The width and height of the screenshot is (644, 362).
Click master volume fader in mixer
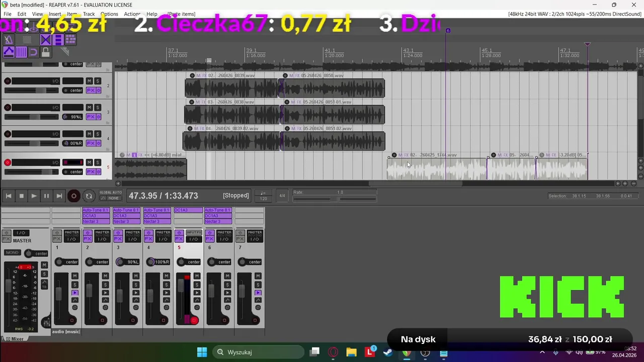point(9,286)
